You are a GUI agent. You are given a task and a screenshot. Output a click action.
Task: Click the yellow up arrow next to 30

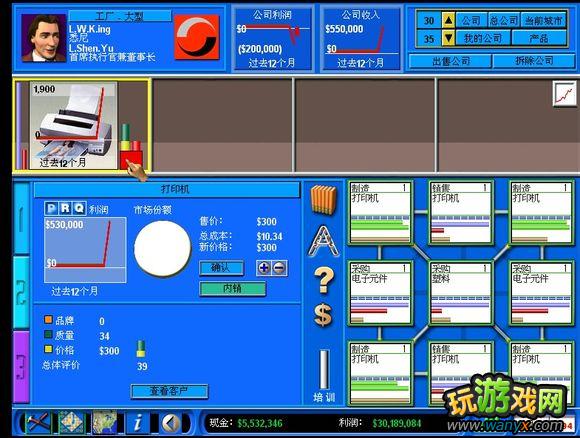pos(448,20)
